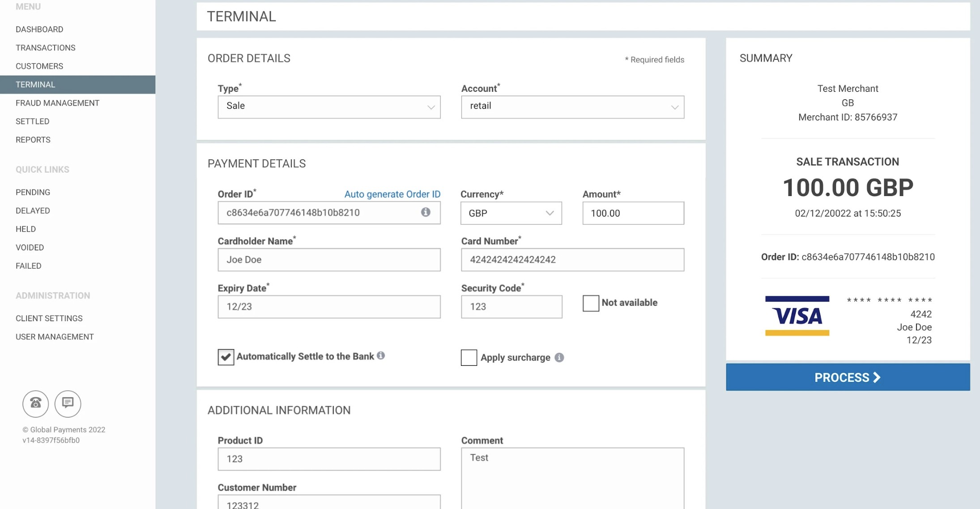Open the Type dropdown showing Sale

pos(329,106)
